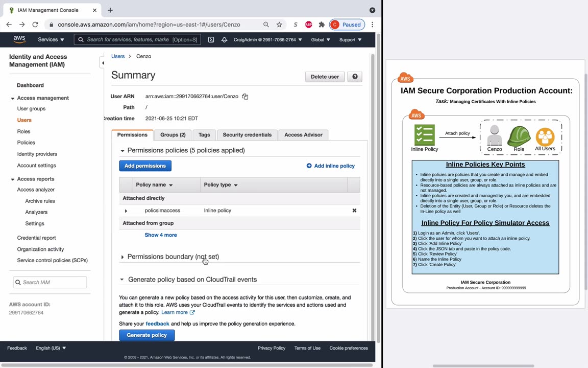The image size is (588, 368).
Task: Click the site padlock icon in address bar
Action: click(x=52, y=25)
